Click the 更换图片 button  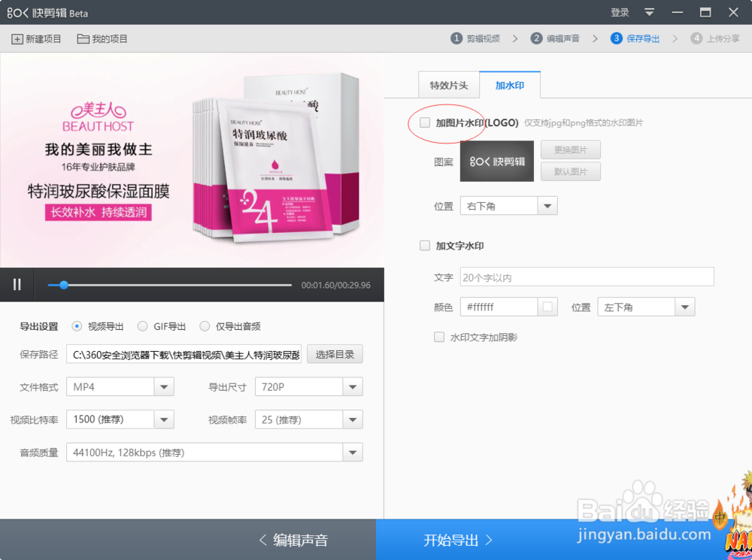[x=570, y=150]
